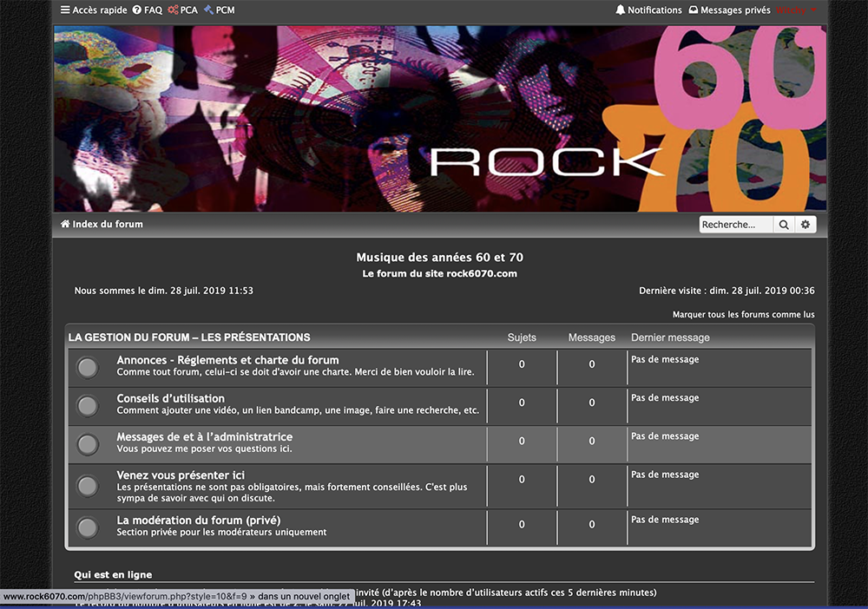The width and height of the screenshot is (868, 609).
Task: Click the text Le forum du site rock6070.com
Action: (439, 273)
